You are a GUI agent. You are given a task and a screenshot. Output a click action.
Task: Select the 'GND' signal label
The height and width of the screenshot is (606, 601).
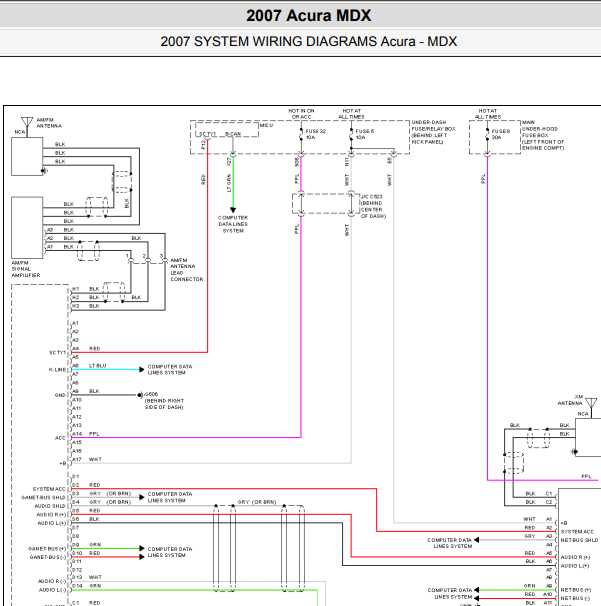pos(60,395)
